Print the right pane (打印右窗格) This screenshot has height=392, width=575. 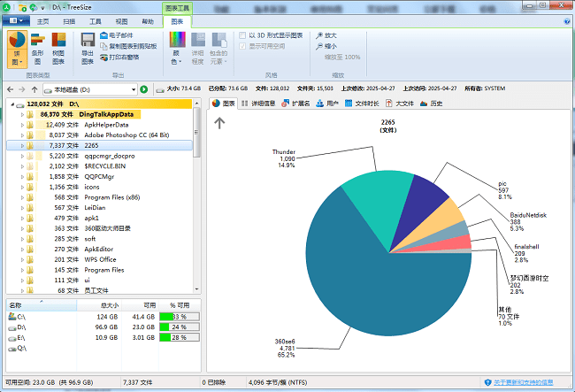[x=126, y=57]
